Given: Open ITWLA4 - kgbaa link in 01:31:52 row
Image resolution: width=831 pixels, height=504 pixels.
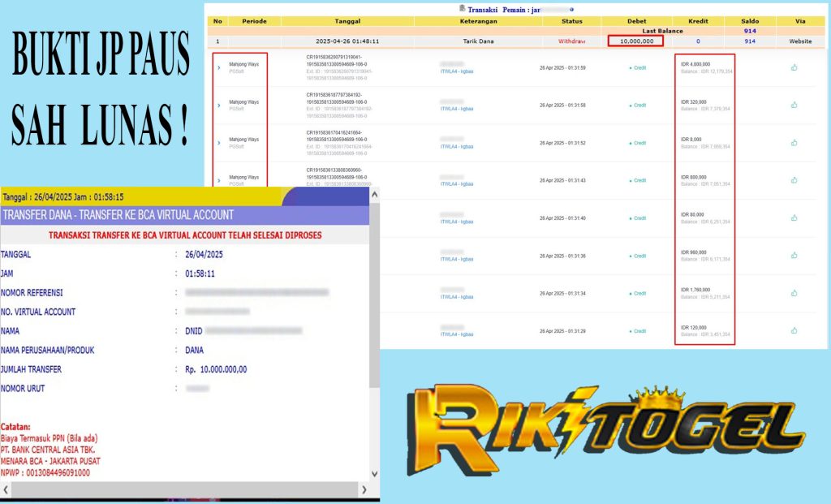Looking at the screenshot, I should tap(457, 146).
